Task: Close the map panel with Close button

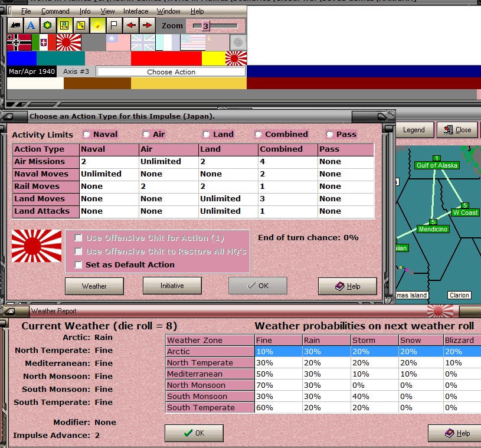Action: point(457,130)
